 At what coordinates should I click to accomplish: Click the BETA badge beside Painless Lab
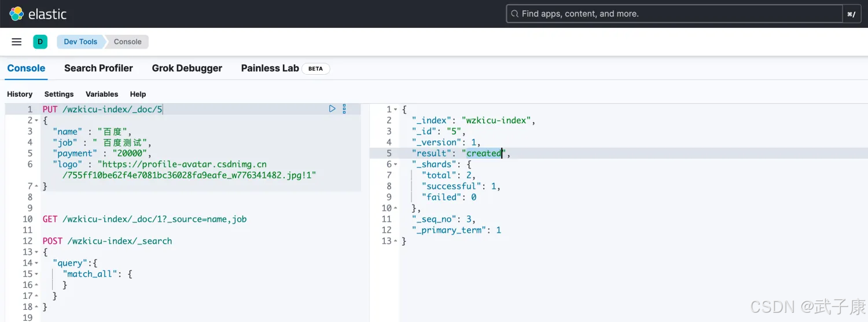point(315,68)
